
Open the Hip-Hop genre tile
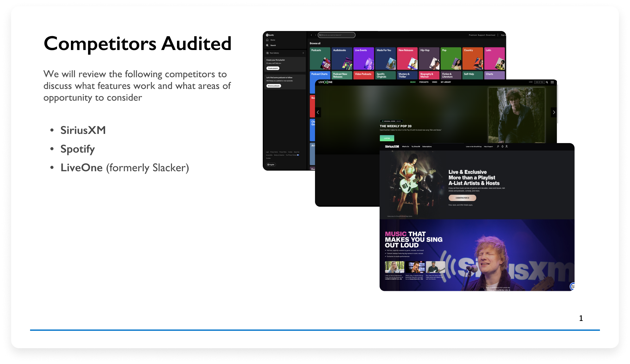429,59
